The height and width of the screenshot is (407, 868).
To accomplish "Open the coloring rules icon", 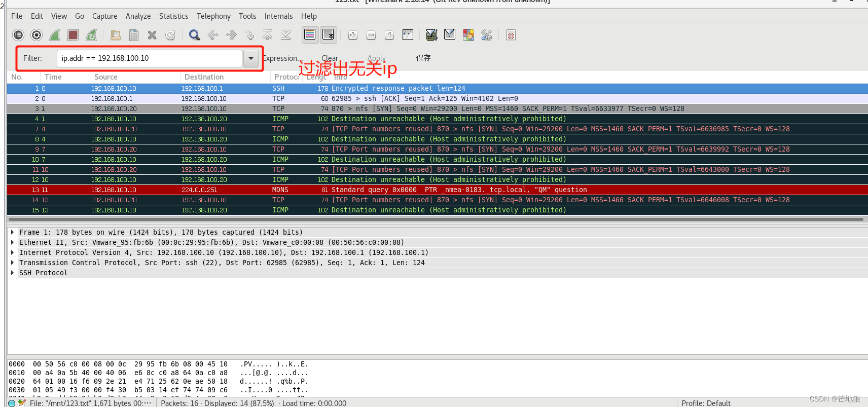I will 468,35.
